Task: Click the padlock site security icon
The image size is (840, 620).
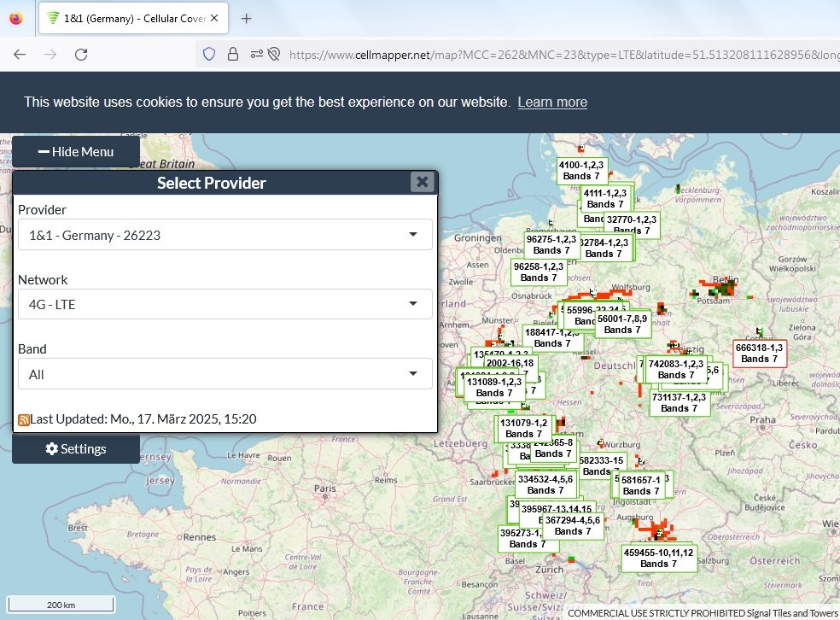Action: click(x=232, y=54)
